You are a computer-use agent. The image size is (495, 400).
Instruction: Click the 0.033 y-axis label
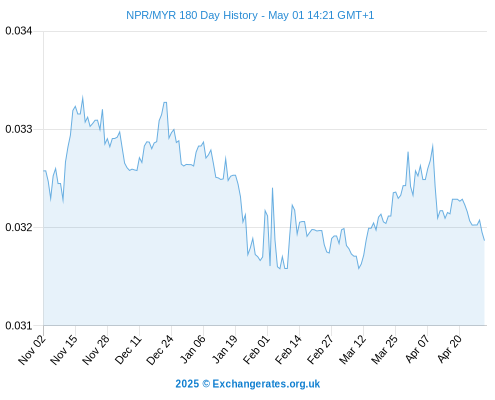coord(19,129)
